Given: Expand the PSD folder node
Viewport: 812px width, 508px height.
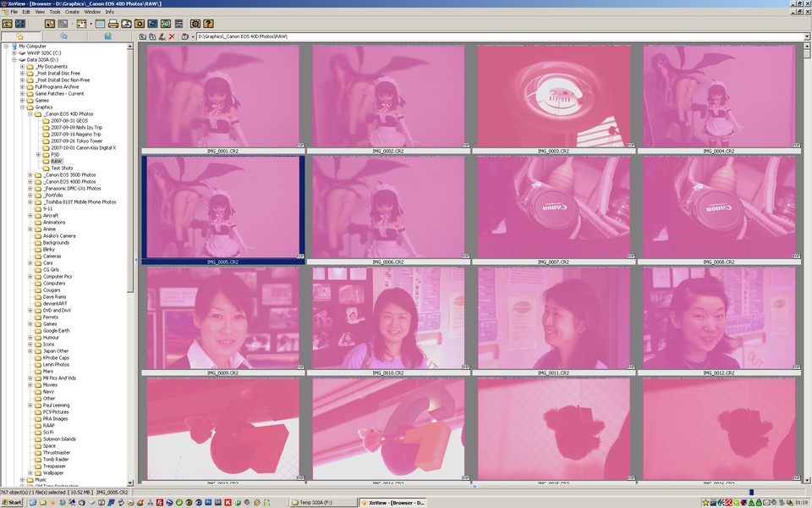Looking at the screenshot, I should click(x=38, y=154).
